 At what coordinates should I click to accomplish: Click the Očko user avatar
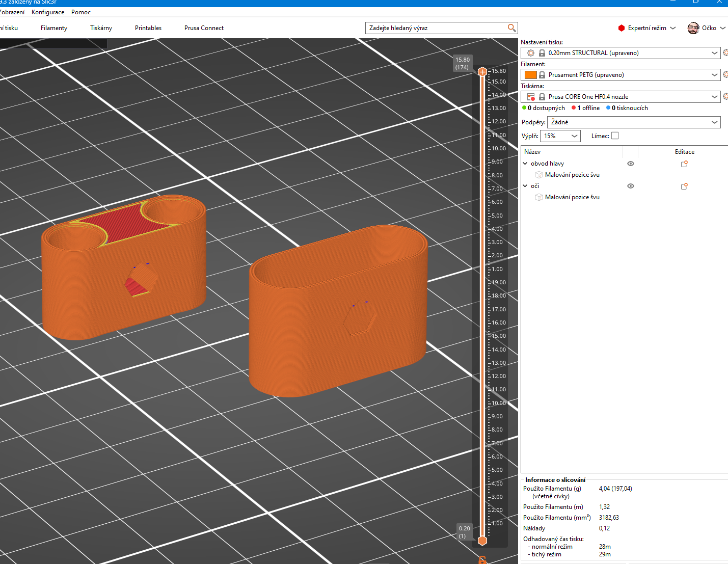click(693, 28)
